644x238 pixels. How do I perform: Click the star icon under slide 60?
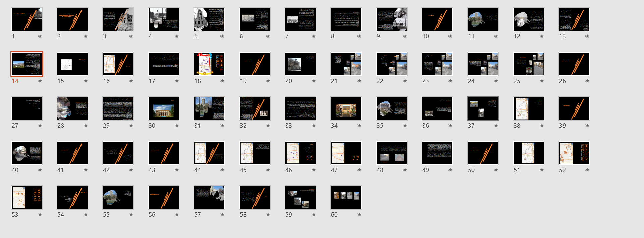click(x=359, y=215)
